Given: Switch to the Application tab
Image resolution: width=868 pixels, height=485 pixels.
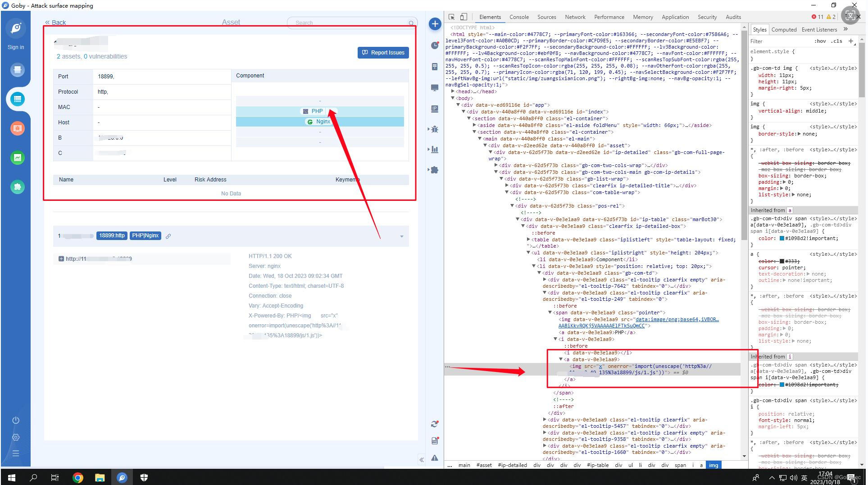Looking at the screenshot, I should 675,17.
